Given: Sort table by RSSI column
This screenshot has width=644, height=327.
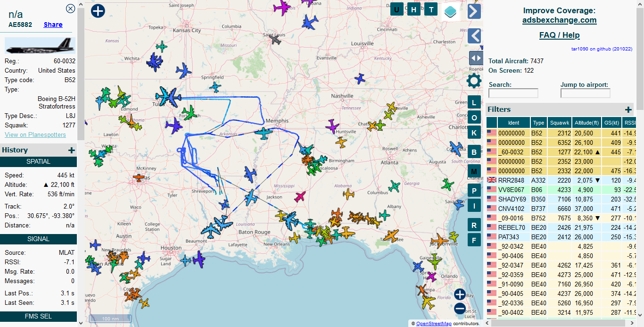Looking at the screenshot, I should click(629, 123).
